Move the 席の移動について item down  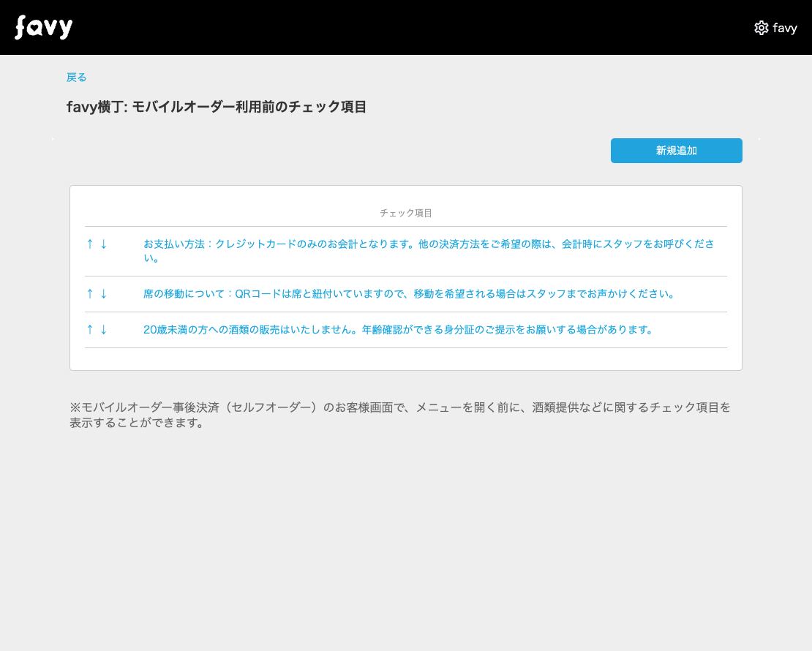[x=104, y=293]
